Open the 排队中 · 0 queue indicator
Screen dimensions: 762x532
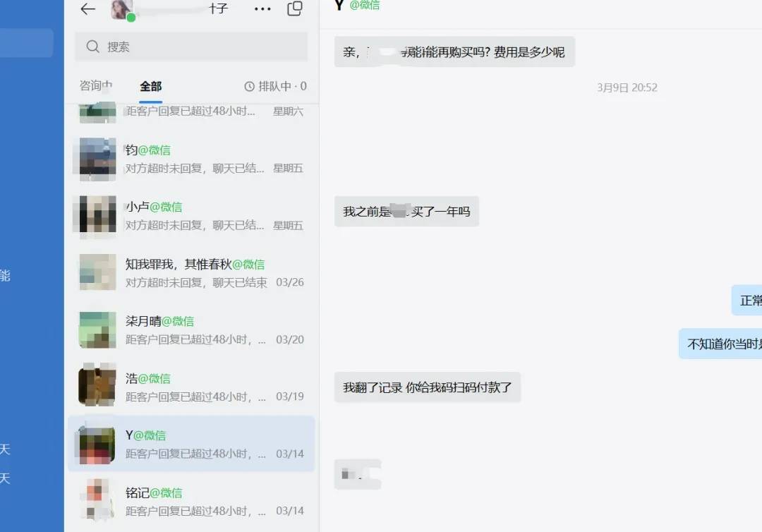point(275,87)
